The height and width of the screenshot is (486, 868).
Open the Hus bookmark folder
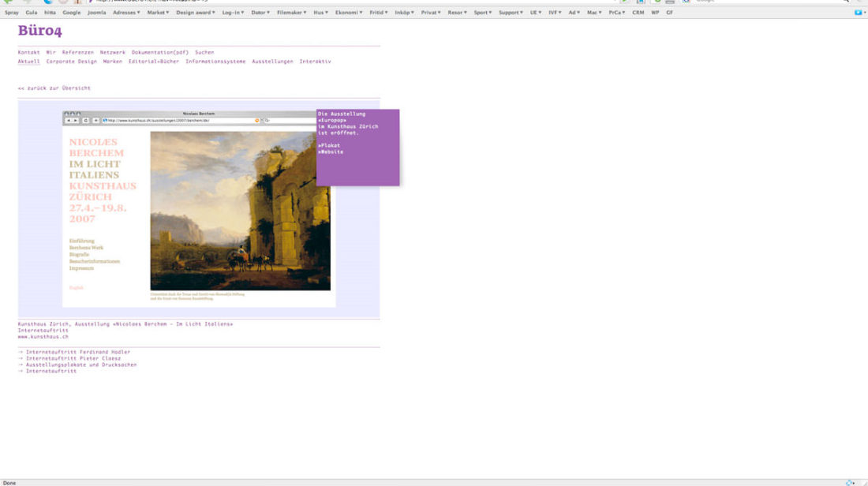coord(321,12)
